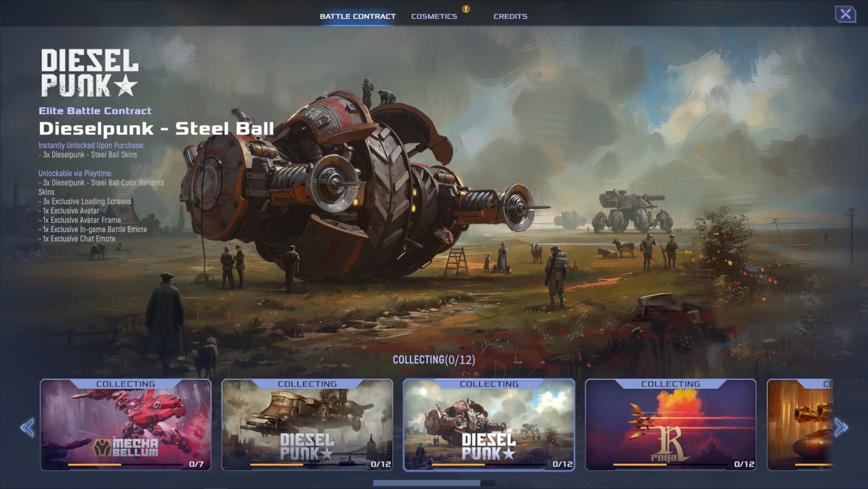Click the 'Elite Battle Contract' label
This screenshot has width=868, height=489.
click(x=95, y=111)
